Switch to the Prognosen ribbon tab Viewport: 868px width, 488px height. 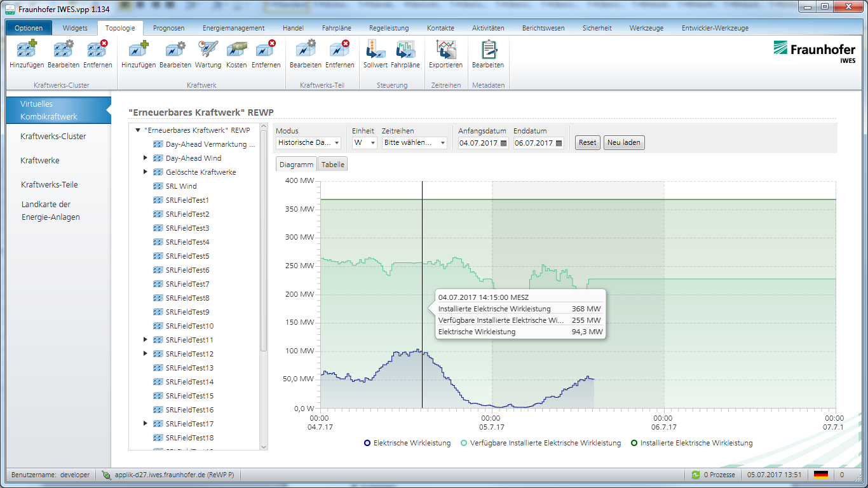(x=169, y=28)
